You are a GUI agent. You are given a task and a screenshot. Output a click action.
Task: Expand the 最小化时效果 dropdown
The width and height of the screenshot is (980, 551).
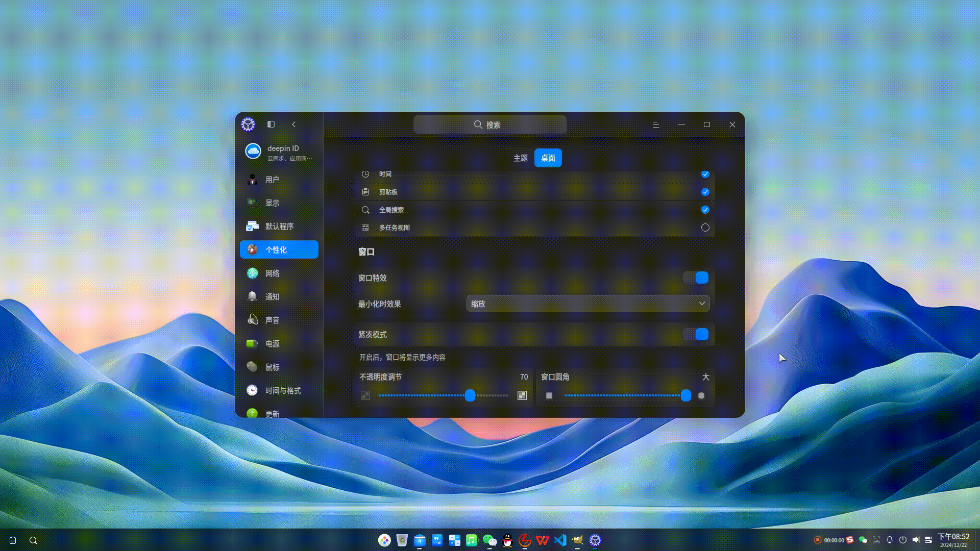[588, 304]
